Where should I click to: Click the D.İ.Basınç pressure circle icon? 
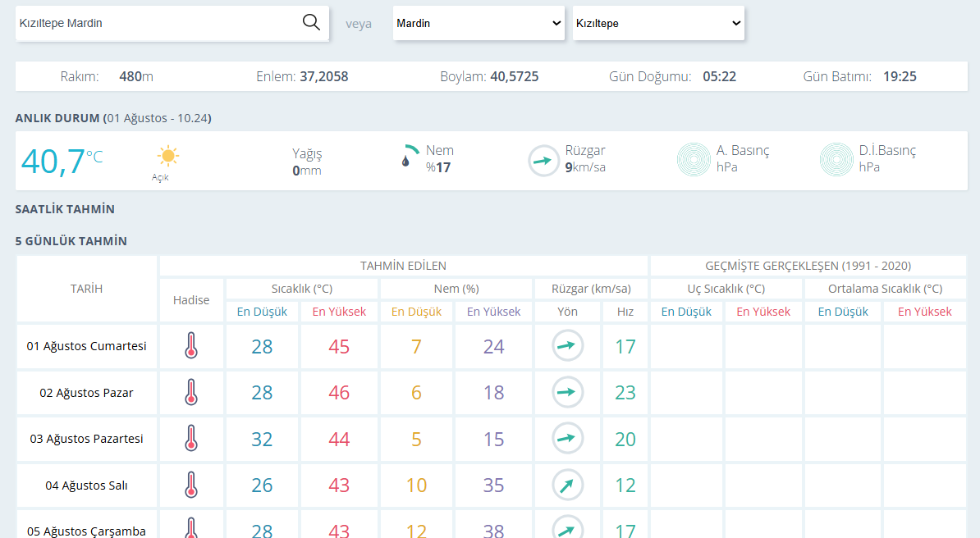836,159
